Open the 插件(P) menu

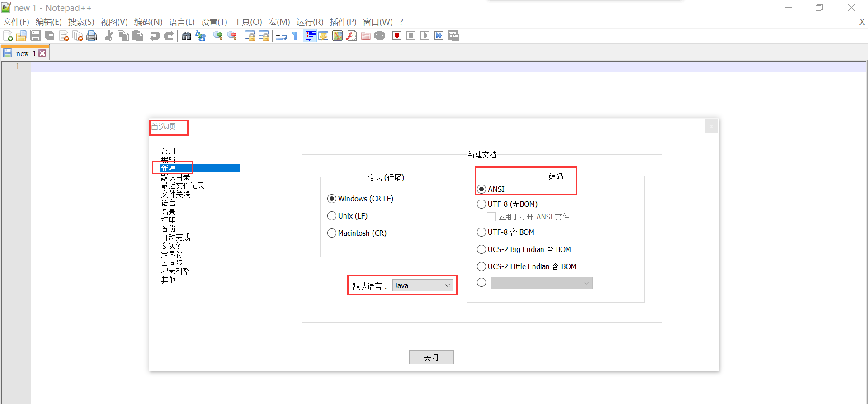coord(343,22)
